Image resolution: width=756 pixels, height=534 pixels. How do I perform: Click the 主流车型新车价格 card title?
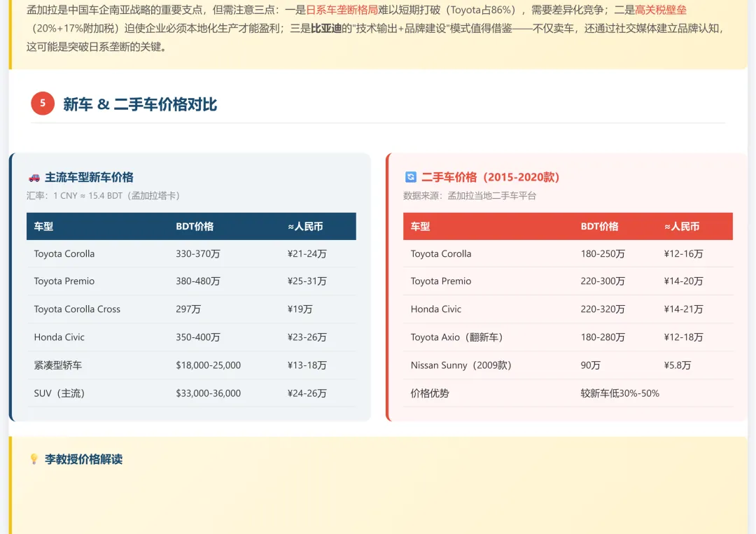pos(89,177)
